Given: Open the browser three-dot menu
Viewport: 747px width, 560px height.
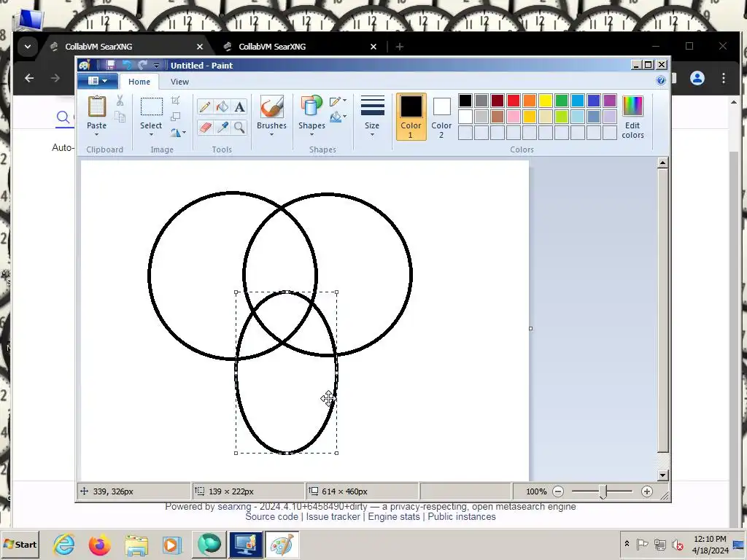Looking at the screenshot, I should click(724, 78).
